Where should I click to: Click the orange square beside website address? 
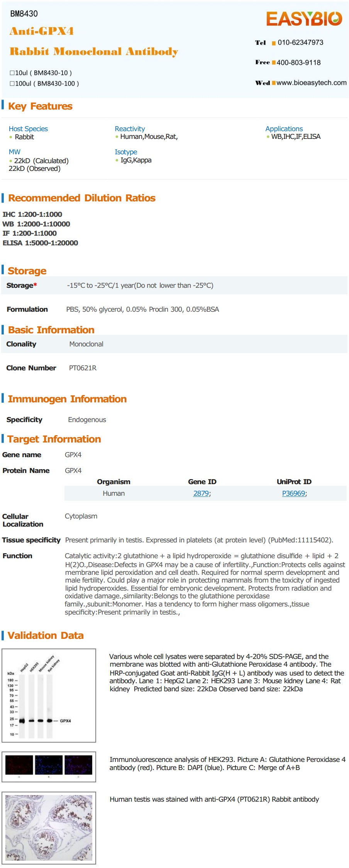coord(274,83)
